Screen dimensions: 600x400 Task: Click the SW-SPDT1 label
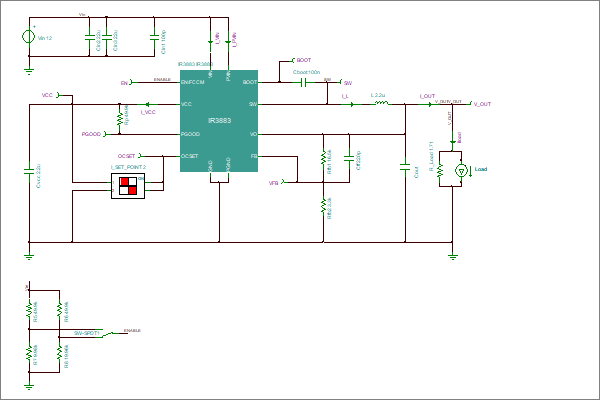[x=86, y=333]
